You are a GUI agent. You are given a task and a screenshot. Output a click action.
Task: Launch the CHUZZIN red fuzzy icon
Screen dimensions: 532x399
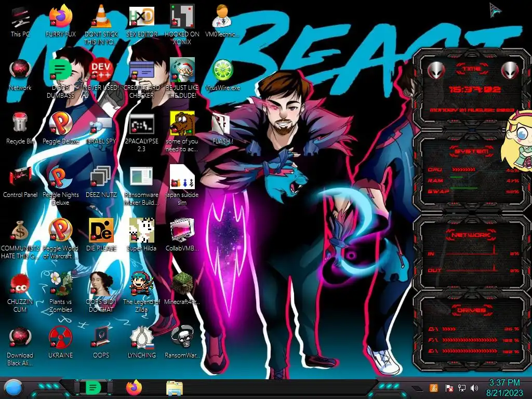coord(20,292)
